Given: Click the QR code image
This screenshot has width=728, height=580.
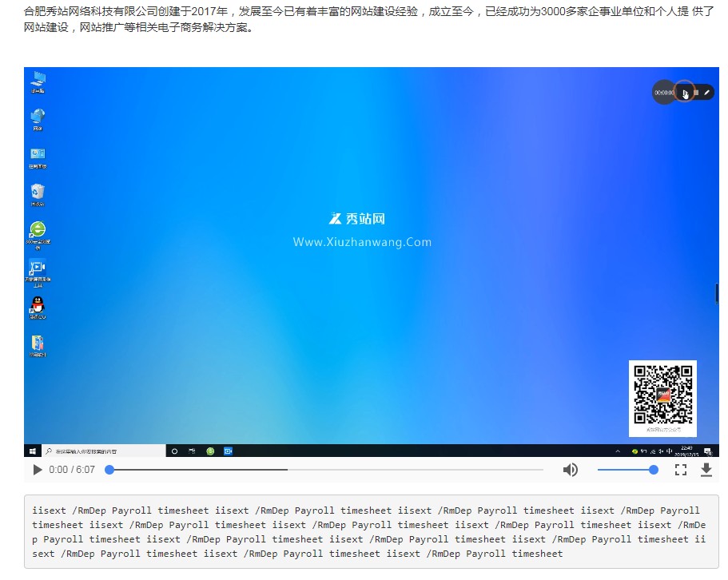Looking at the screenshot, I should [662, 395].
